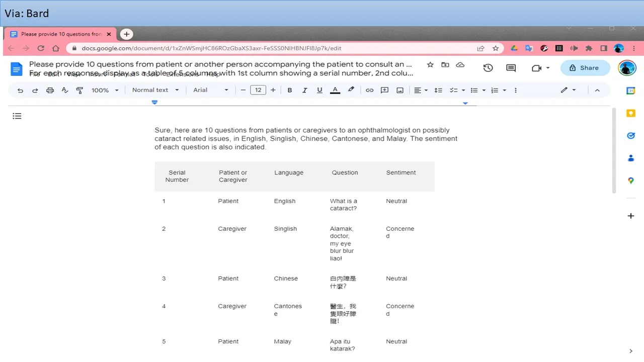Get add-ons with plus icon
The image size is (644, 362).
(x=631, y=216)
